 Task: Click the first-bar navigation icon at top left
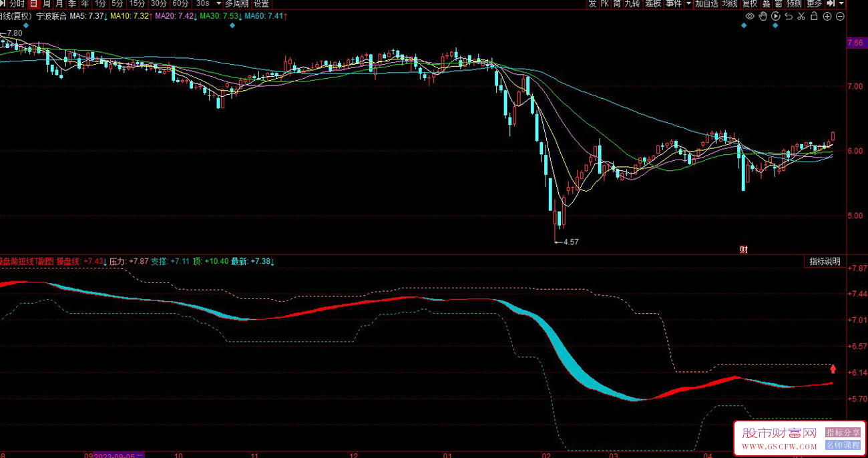tap(3, 3)
